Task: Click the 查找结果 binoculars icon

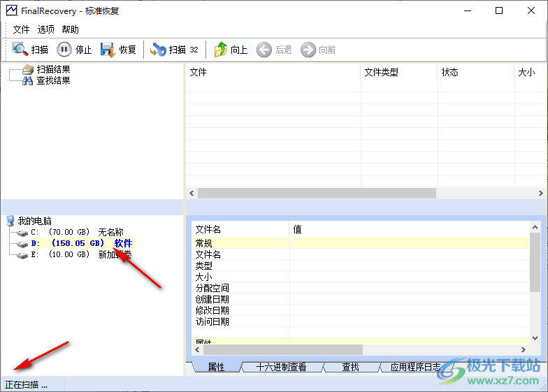Action: [x=28, y=81]
